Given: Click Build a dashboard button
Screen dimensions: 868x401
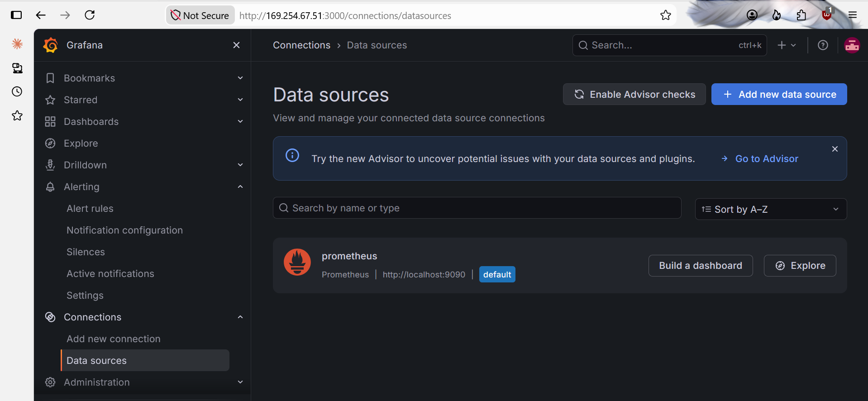Looking at the screenshot, I should click(701, 266).
